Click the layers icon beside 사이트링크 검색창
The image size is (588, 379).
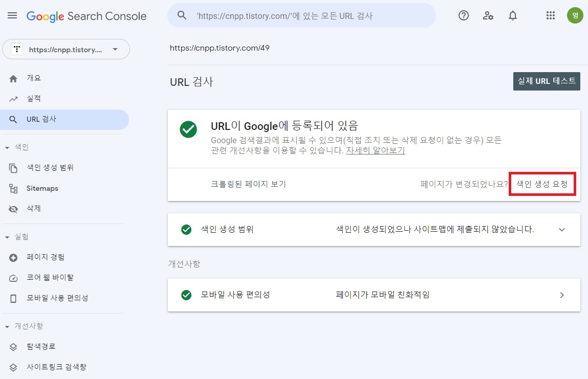pos(13,367)
